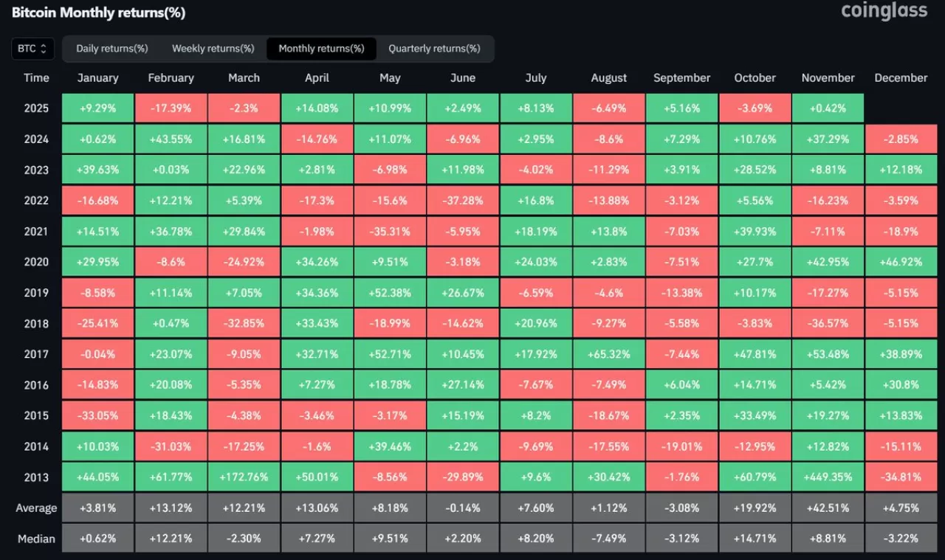Click the December column header
The image size is (945, 560).
pos(901,77)
